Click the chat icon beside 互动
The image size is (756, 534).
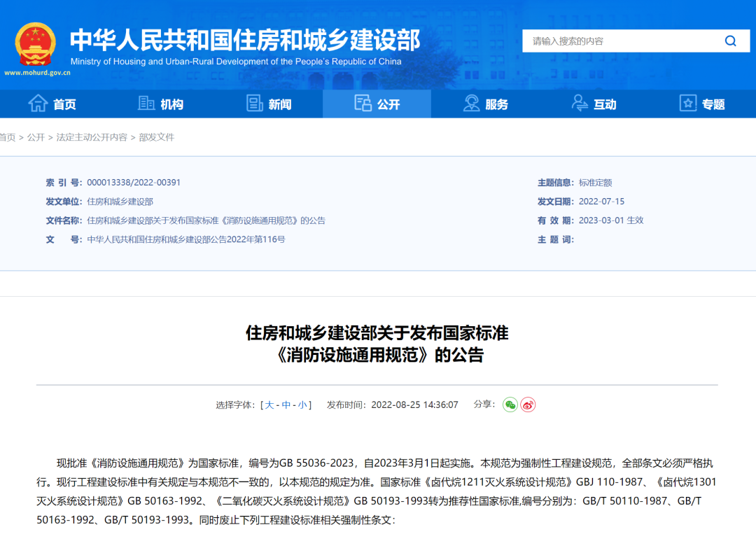[578, 103]
